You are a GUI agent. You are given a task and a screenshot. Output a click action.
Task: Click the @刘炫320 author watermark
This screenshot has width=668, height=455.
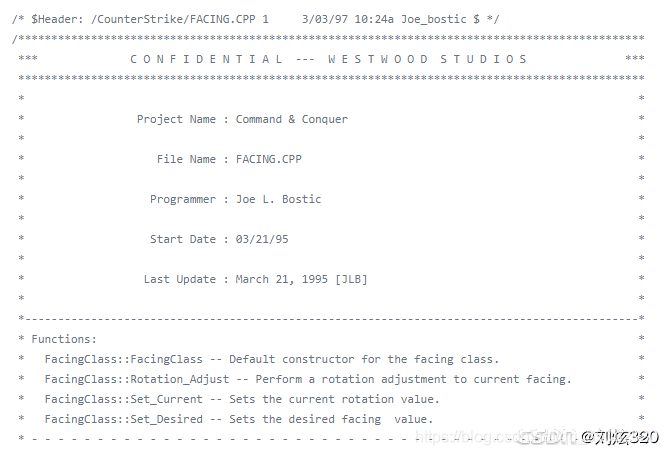(620, 437)
